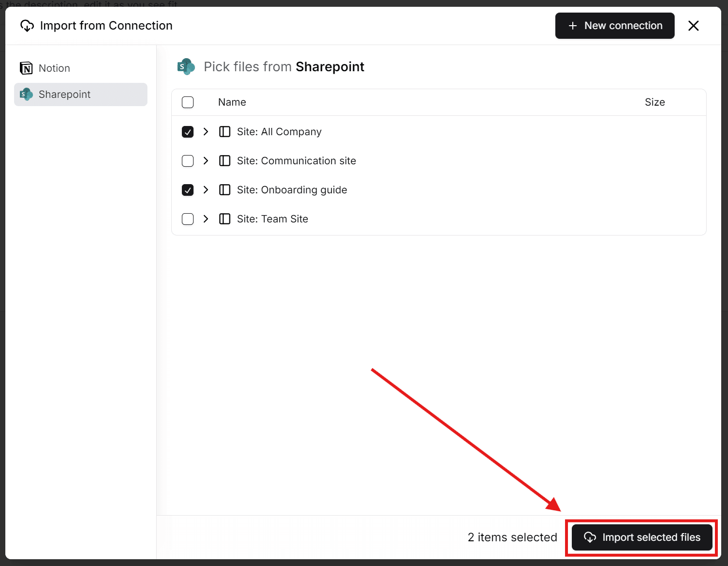This screenshot has height=566, width=728.
Task: Select the Sharepoint connection
Action: point(81,94)
